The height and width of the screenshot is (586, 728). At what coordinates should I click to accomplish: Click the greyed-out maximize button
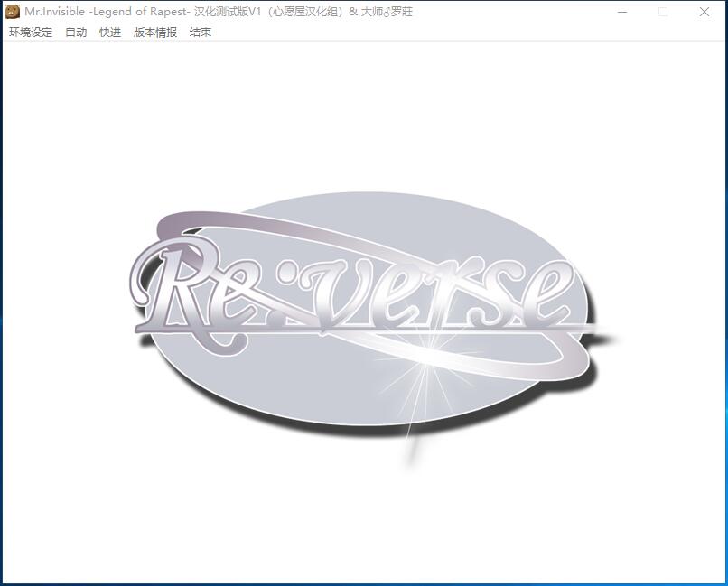663,12
